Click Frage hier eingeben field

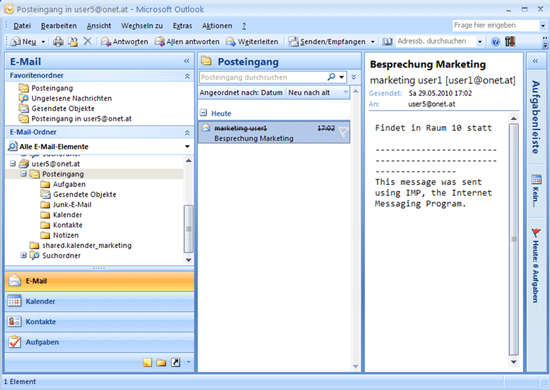pyautogui.click(x=496, y=25)
